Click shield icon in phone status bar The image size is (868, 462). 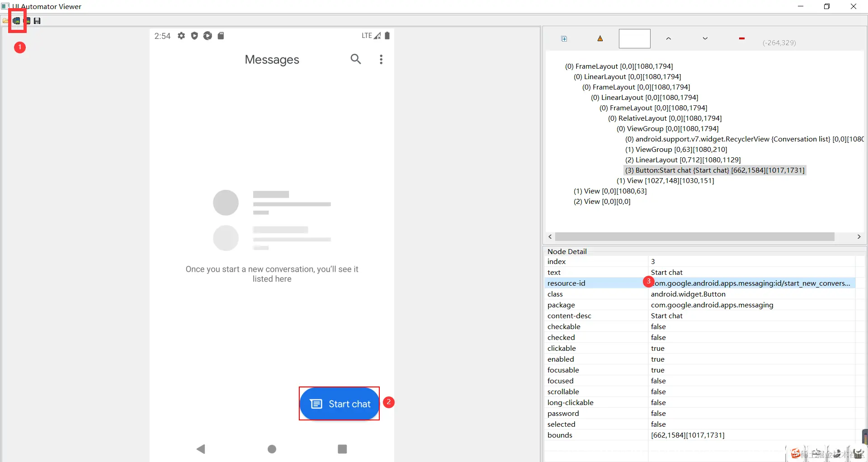194,36
